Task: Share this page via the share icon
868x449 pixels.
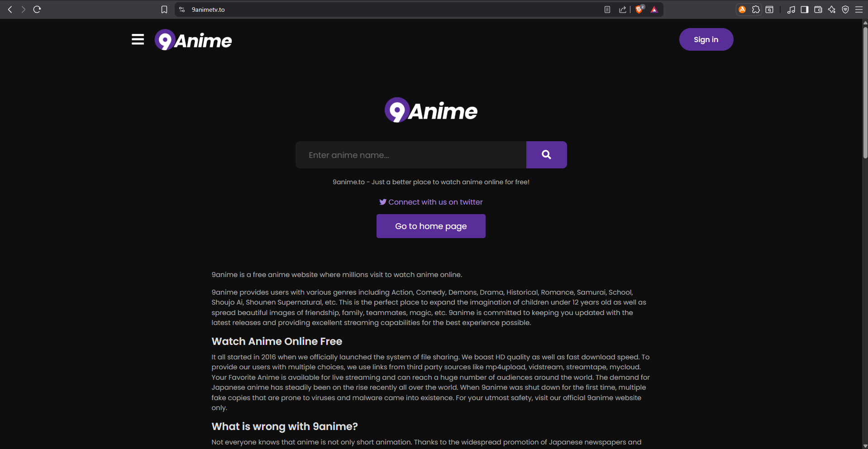Action: tap(623, 10)
